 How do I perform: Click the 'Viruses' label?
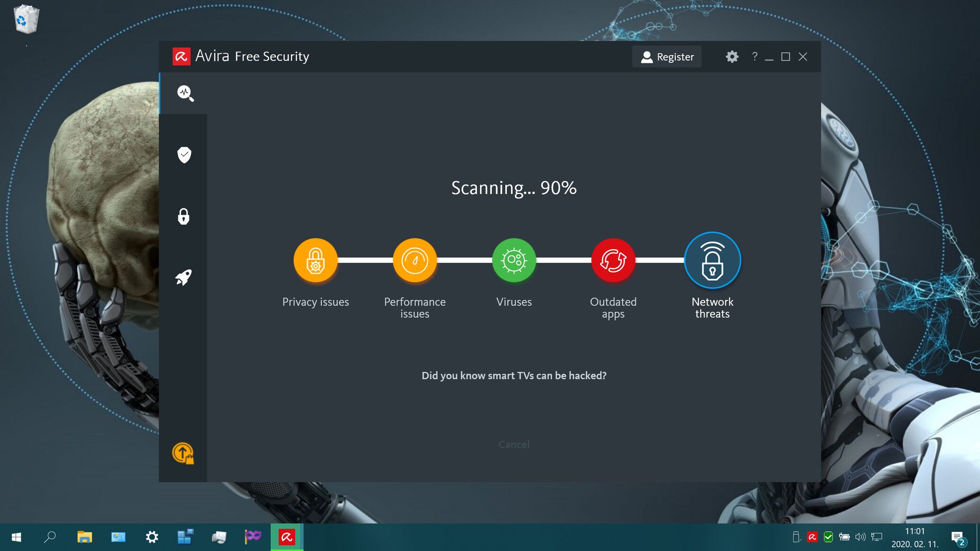[514, 302]
